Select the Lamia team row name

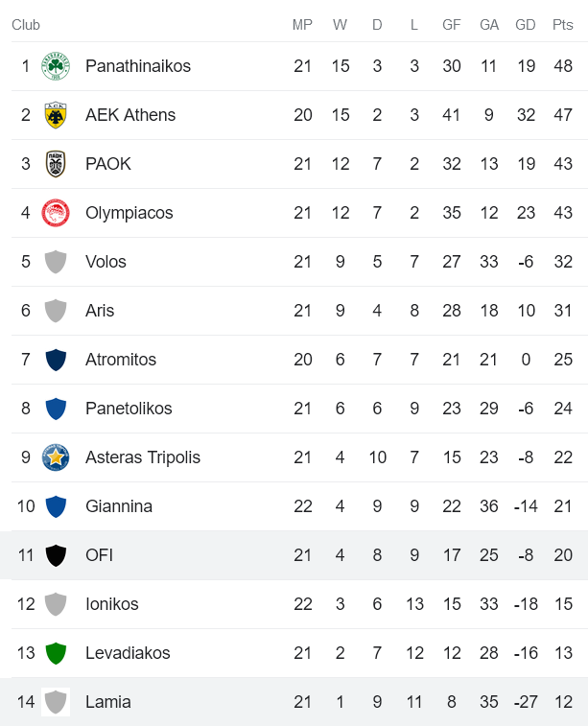point(107,702)
